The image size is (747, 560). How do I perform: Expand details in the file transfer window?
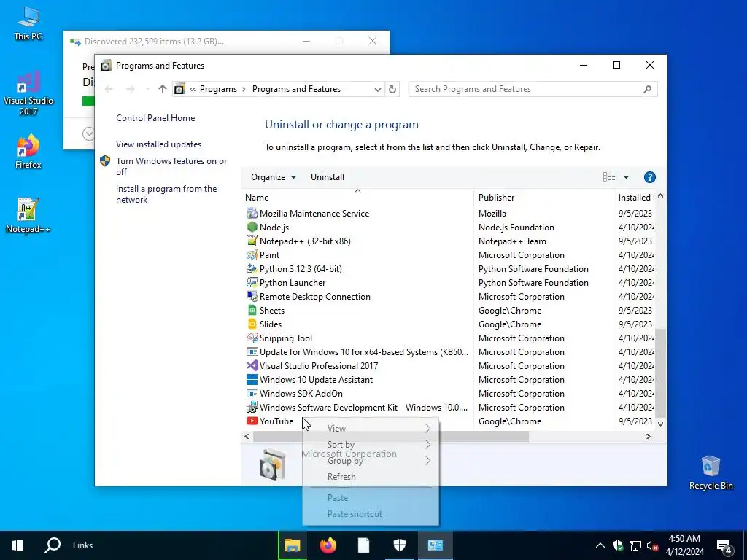pyautogui.click(x=88, y=134)
